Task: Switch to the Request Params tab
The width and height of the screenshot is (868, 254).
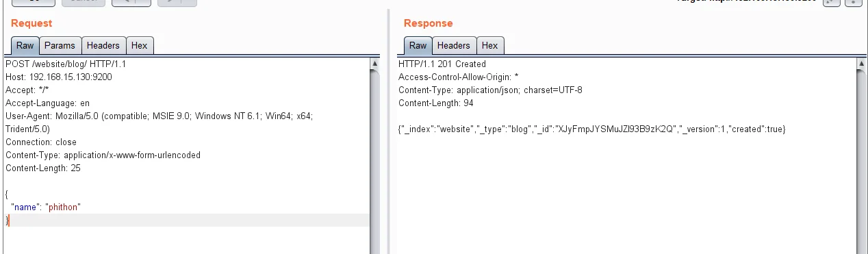Action: click(60, 46)
